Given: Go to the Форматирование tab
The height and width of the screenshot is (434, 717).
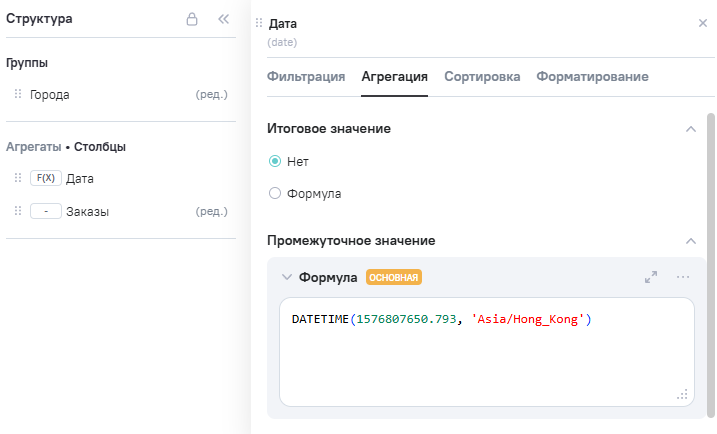Looking at the screenshot, I should 592,77.
